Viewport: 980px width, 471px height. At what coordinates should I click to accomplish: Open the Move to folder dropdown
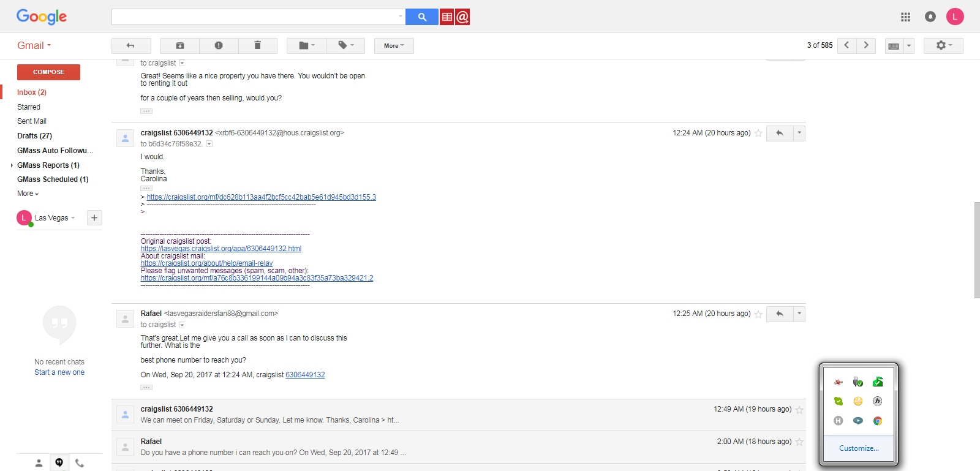pyautogui.click(x=306, y=46)
